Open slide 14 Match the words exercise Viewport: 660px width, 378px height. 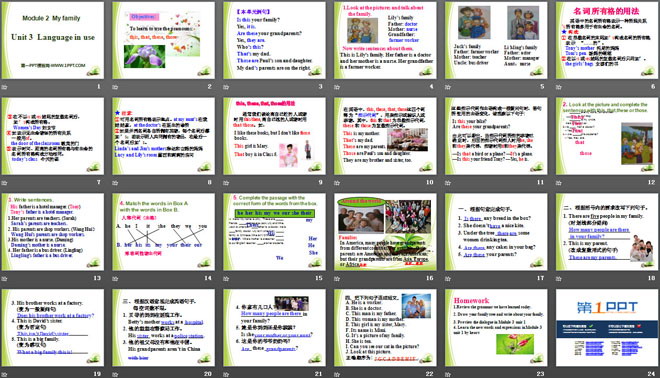coord(163,232)
